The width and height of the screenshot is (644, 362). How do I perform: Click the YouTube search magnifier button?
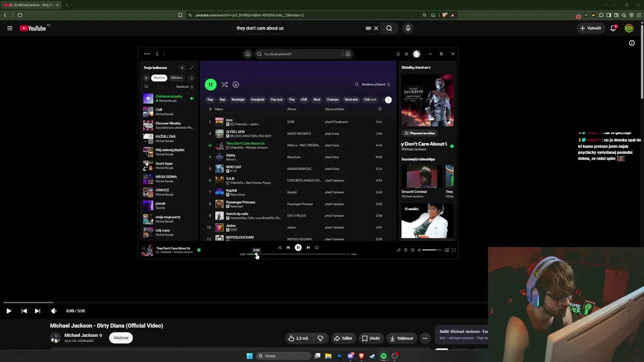pyautogui.click(x=389, y=28)
